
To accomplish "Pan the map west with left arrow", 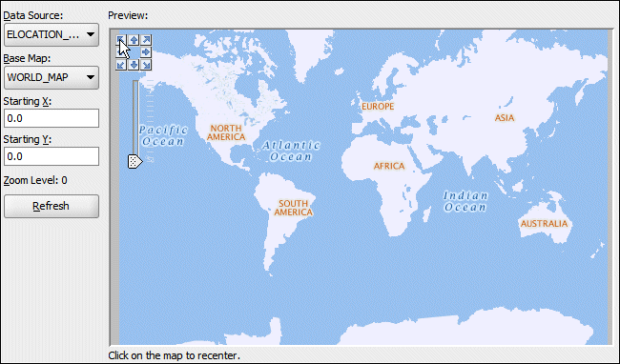I will (x=121, y=52).
